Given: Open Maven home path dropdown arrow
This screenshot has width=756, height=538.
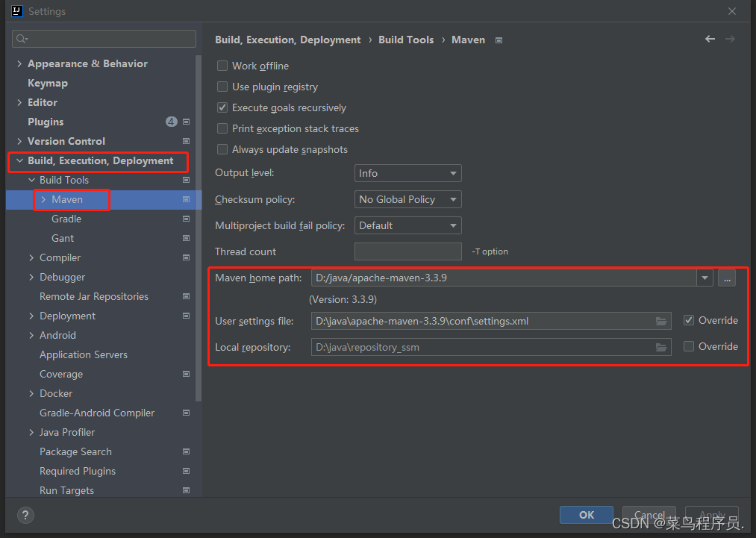Looking at the screenshot, I should pos(705,278).
